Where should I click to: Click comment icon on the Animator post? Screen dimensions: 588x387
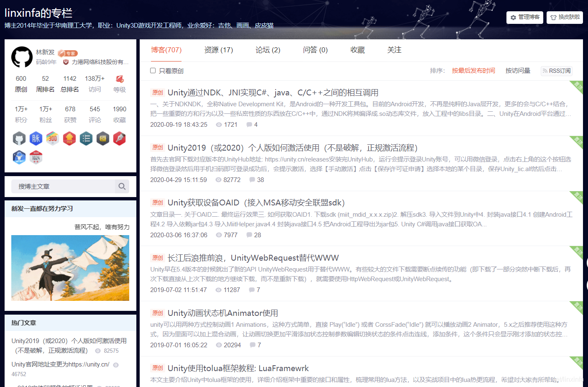pyautogui.click(x=253, y=345)
